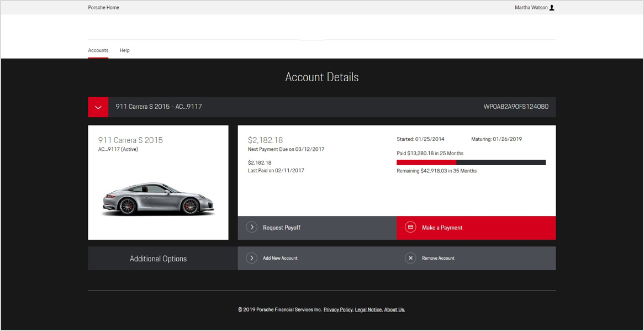Viewport: 644px width, 331px height.
Task: Click the user profile icon beside Martha Watson
Action: point(552,8)
